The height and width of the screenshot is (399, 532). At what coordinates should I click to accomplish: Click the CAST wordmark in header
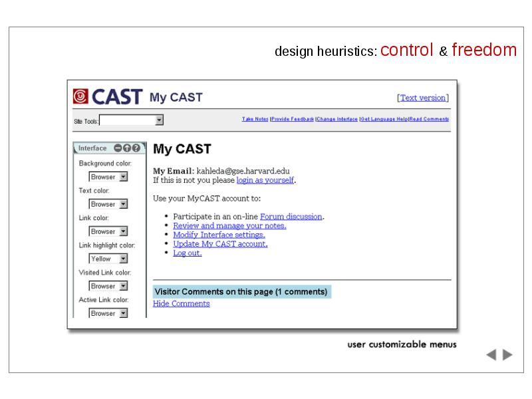117,96
